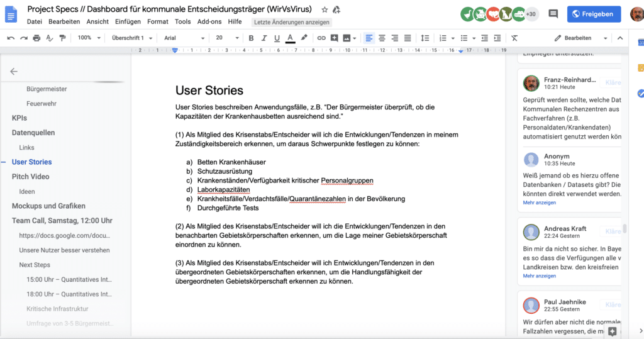This screenshot has width=644, height=339.
Task: Click the Drive move-to icon beside title
Action: [x=336, y=9]
